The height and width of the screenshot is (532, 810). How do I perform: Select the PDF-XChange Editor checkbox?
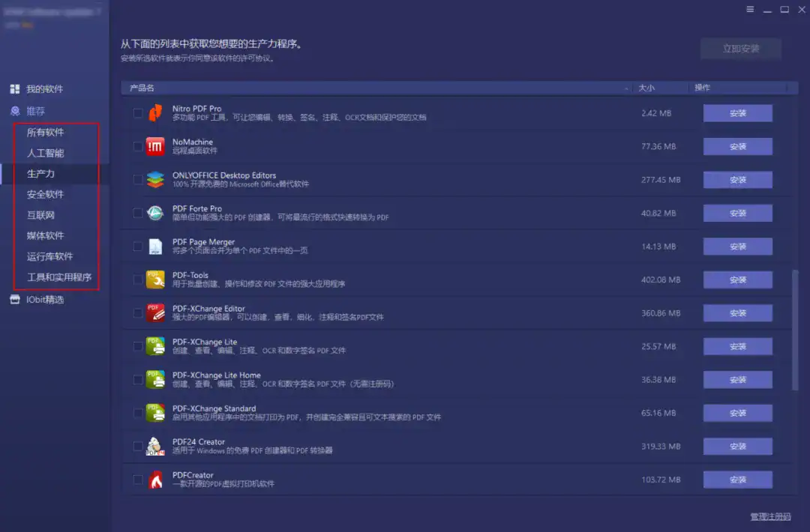coord(138,312)
